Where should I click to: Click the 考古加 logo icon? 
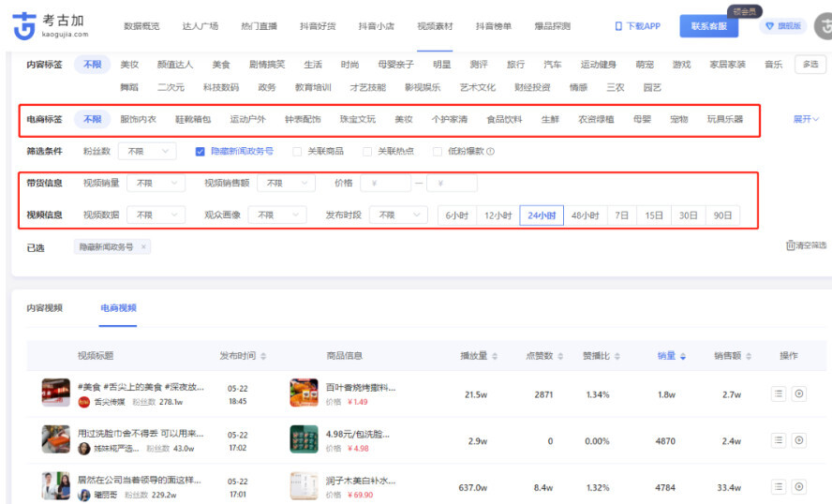[25, 26]
